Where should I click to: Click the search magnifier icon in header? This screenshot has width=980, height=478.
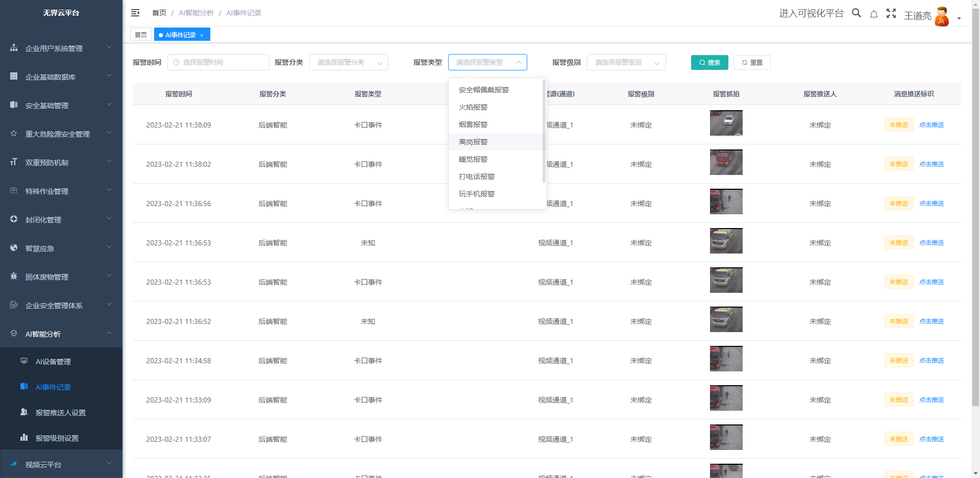point(856,13)
